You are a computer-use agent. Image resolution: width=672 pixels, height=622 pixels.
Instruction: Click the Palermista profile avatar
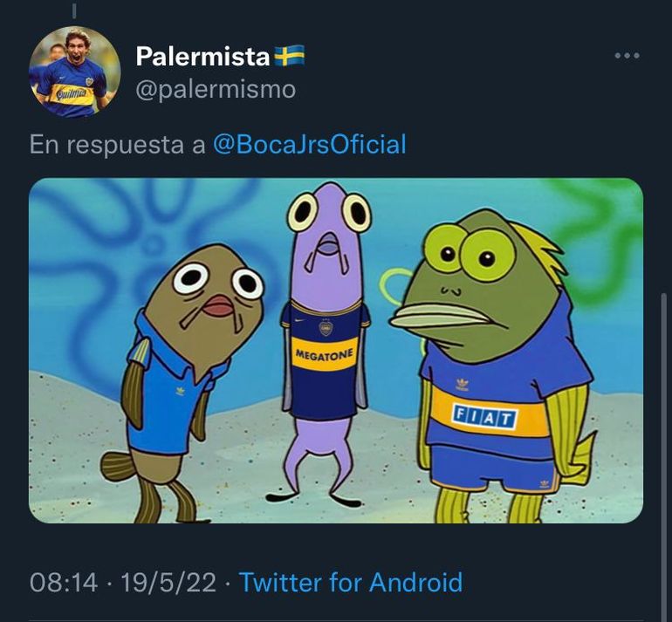click(x=74, y=72)
